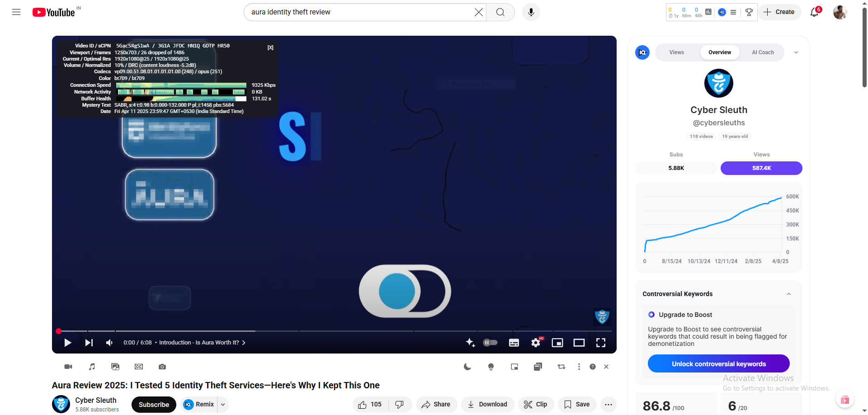
Task: Toggle dark mode with the moon icon
Action: coord(467,367)
